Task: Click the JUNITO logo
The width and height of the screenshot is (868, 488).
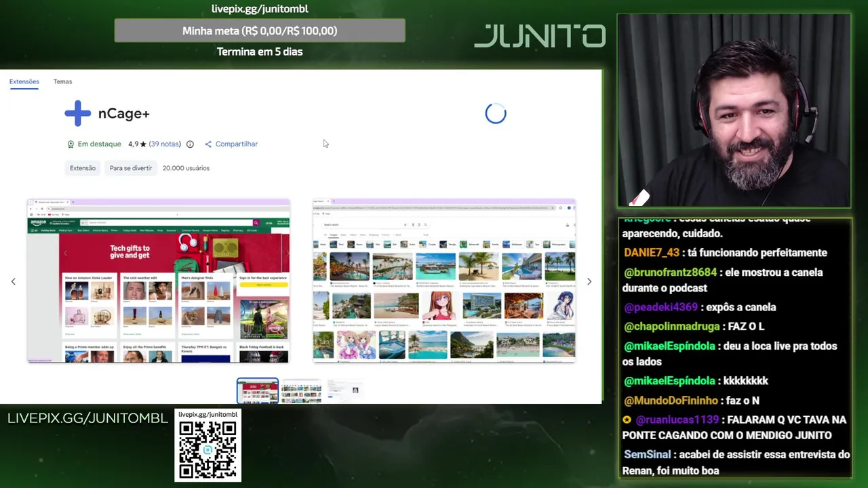Action: (x=540, y=36)
